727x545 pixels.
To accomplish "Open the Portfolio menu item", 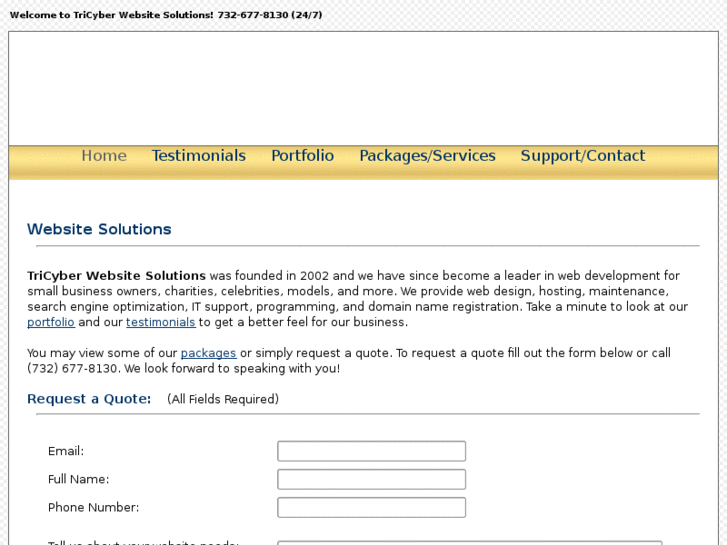I will click(x=302, y=156).
